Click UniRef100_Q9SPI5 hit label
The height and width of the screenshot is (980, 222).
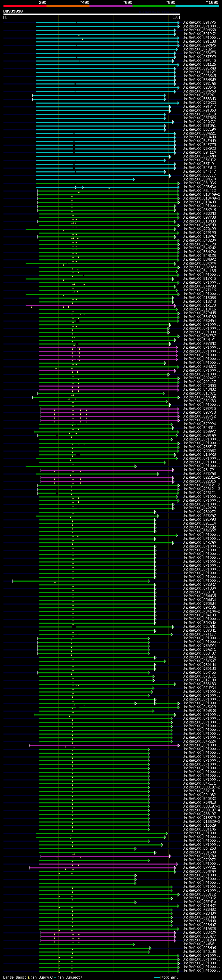coord(199,408)
